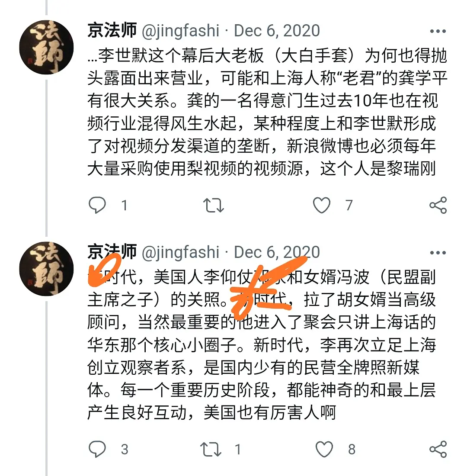Retweet the first tweet
The height and width of the screenshot is (476, 467).
pos(214,205)
